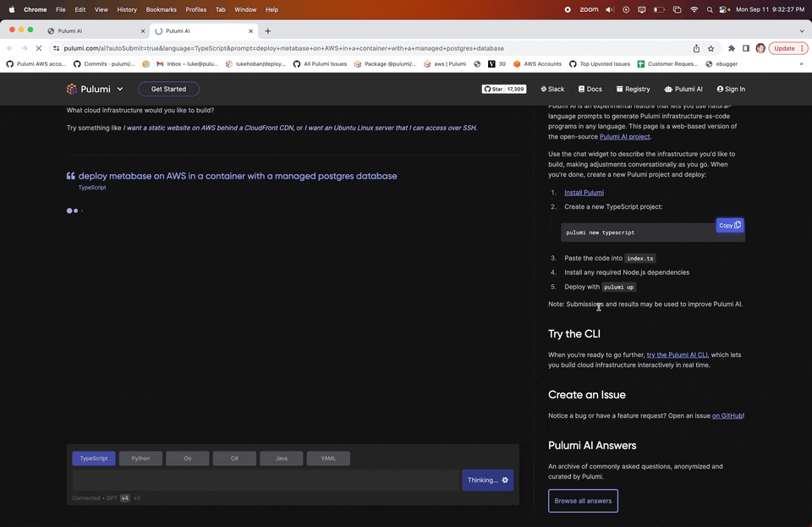812x527 pixels.
Task: Switch GPT model to v3
Action: tap(137, 498)
